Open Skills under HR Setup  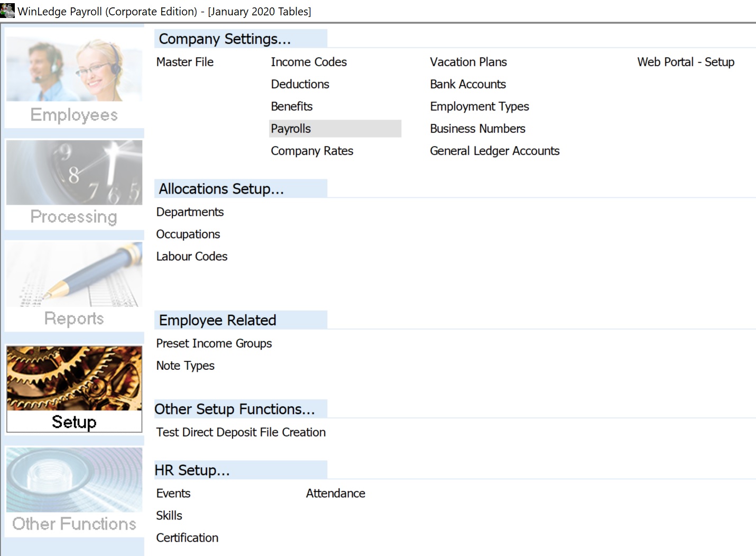pyautogui.click(x=169, y=516)
